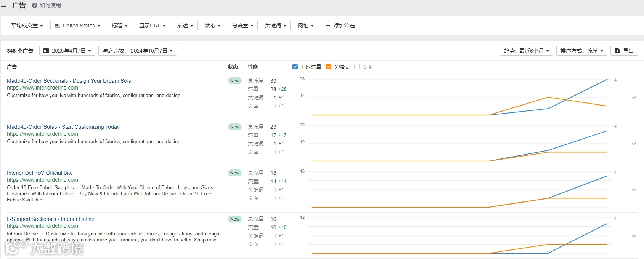Click the 如何使用 help question icon
The image size is (644, 259).
point(35,5)
